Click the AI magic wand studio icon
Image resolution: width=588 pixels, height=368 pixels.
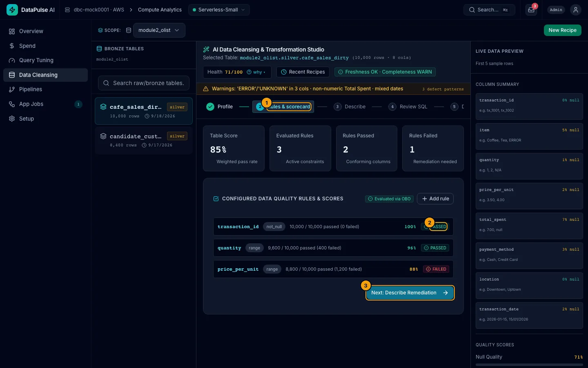206,49
